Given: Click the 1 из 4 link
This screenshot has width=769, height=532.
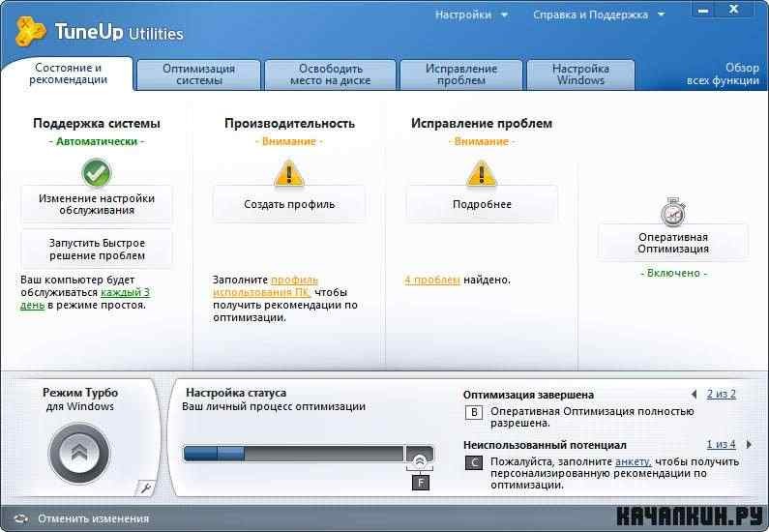Looking at the screenshot, I should pyautogui.click(x=721, y=444).
